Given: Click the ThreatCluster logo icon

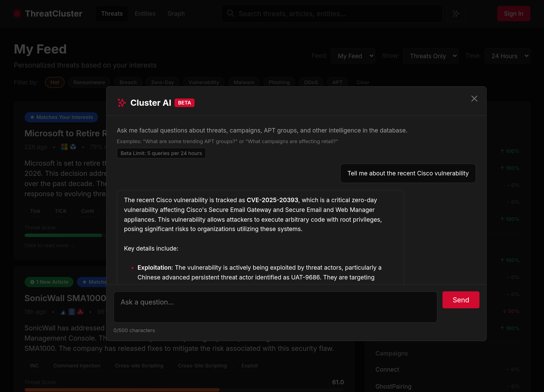Looking at the screenshot, I should pos(17,14).
